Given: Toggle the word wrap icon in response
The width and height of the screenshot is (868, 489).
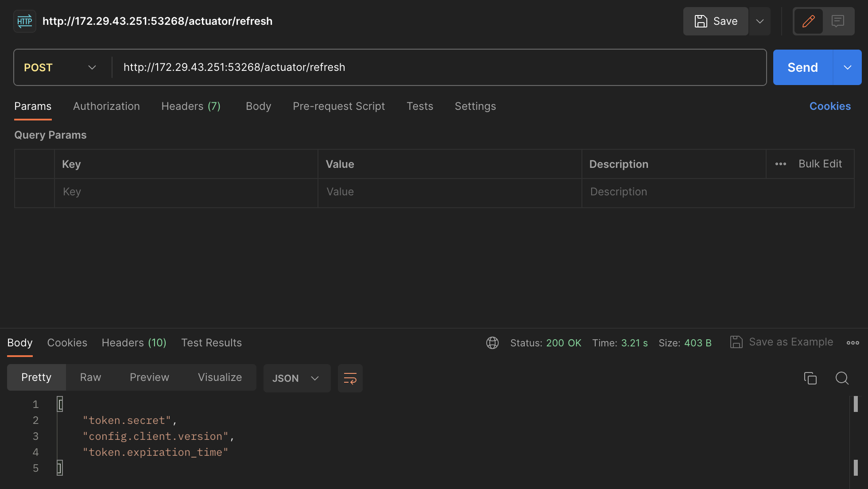Looking at the screenshot, I should (x=350, y=378).
